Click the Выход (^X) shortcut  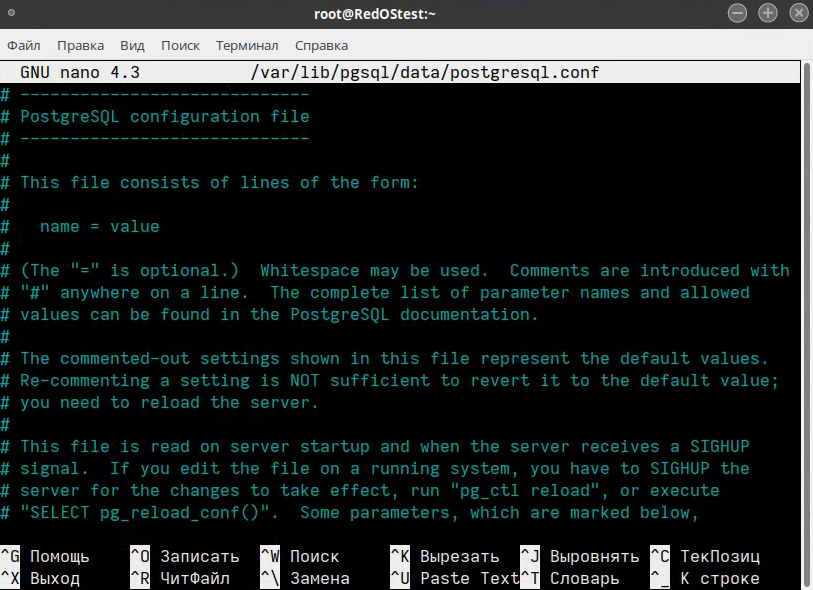(38, 578)
